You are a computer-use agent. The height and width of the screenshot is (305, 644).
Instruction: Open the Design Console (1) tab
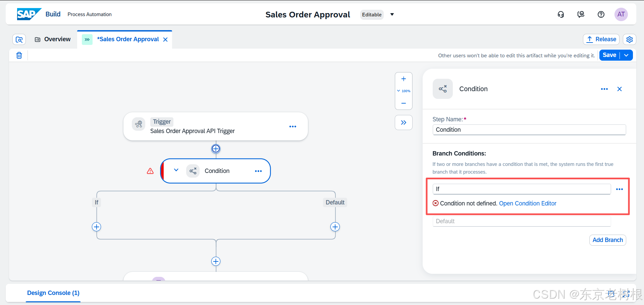[x=53, y=293]
